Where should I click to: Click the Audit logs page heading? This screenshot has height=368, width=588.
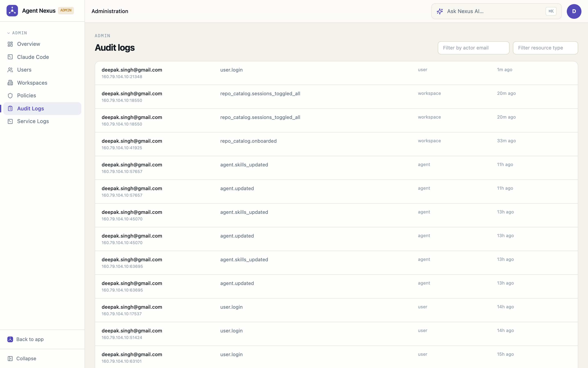(x=115, y=48)
